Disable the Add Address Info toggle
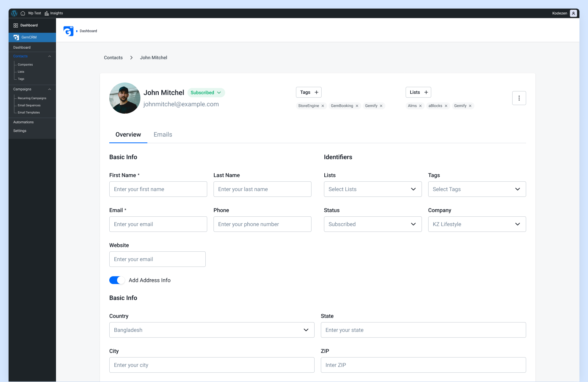588x382 pixels. tap(117, 280)
